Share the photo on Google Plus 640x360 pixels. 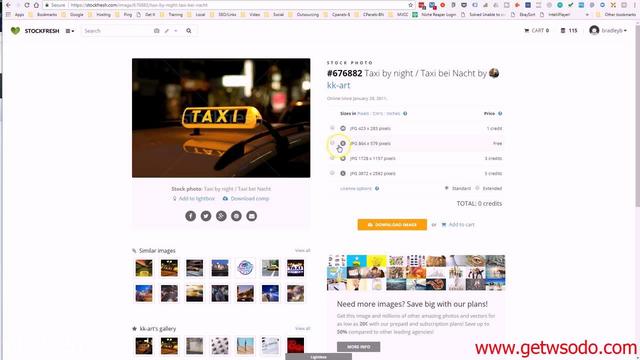click(221, 216)
